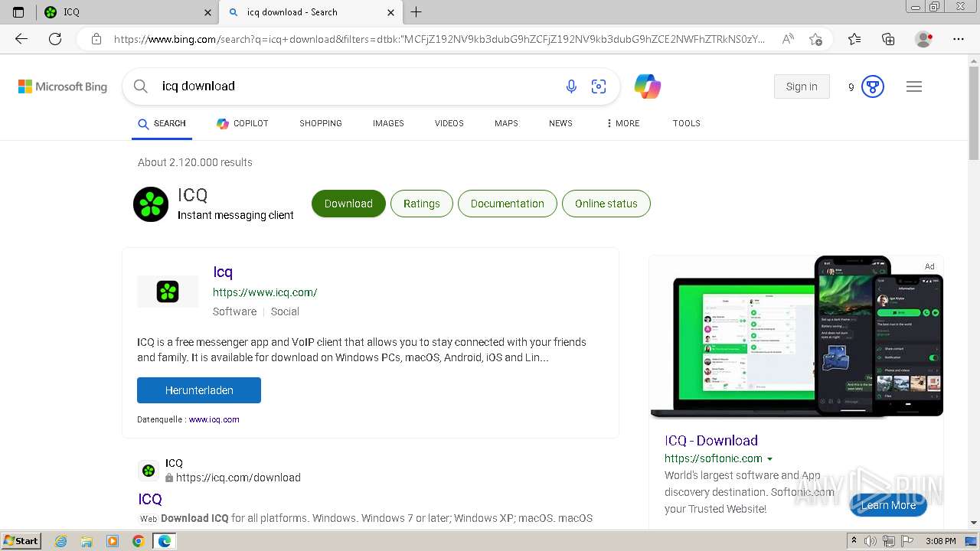Open the Icq result title link
This screenshot has height=551, width=980.
(x=223, y=272)
